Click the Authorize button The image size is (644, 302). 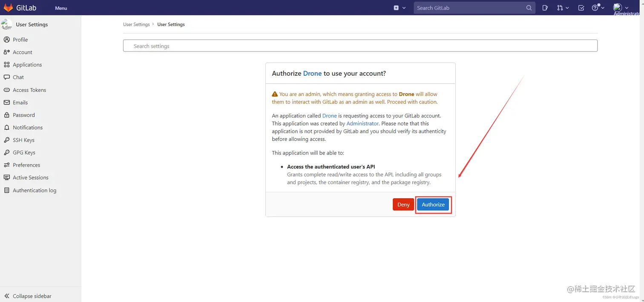coord(433,205)
